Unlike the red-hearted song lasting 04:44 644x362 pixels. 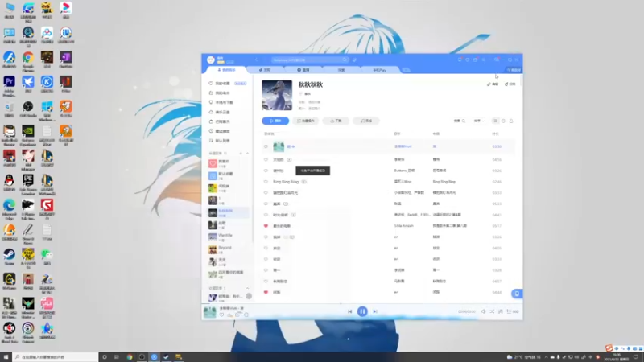266,292
